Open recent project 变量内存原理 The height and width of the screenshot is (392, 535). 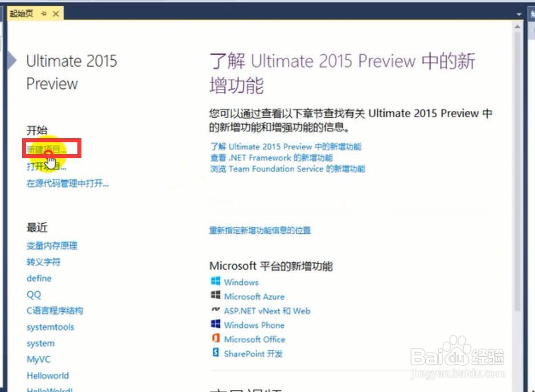click(52, 245)
